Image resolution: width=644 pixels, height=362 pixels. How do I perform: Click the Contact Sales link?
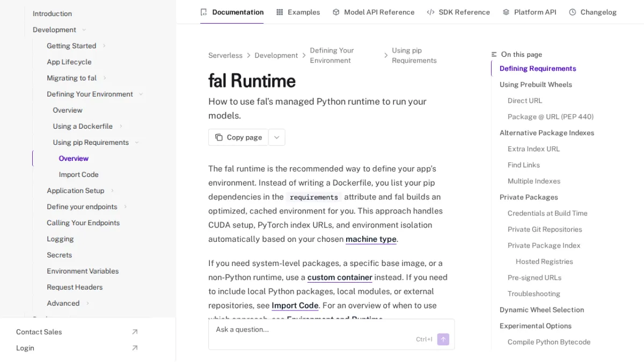tap(39, 332)
